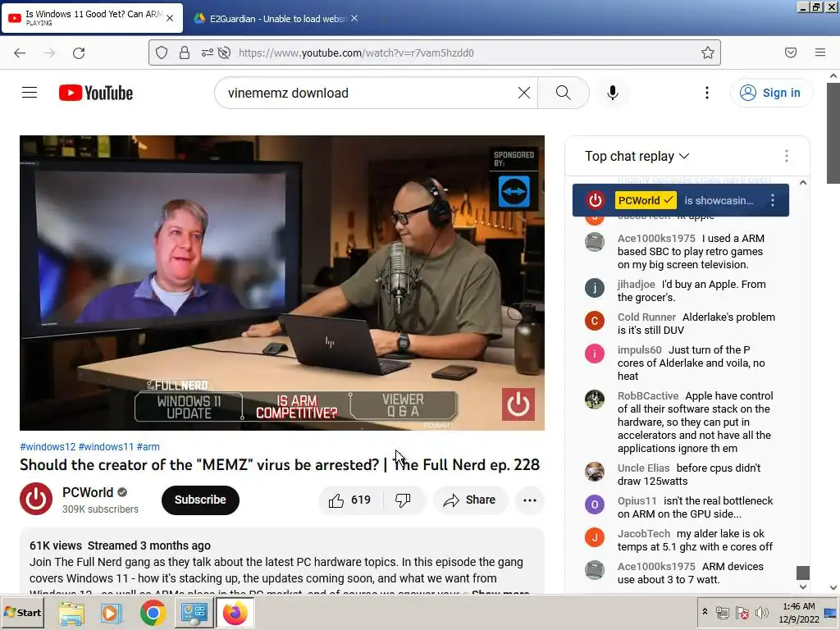Close the E2Guardian tab
The height and width of the screenshot is (630, 840).
(x=354, y=18)
